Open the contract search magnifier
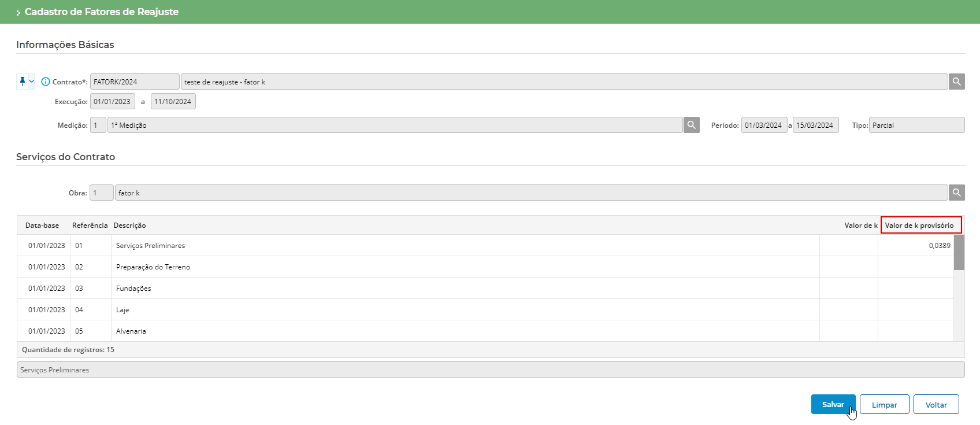This screenshot has height=425, width=980. point(956,82)
